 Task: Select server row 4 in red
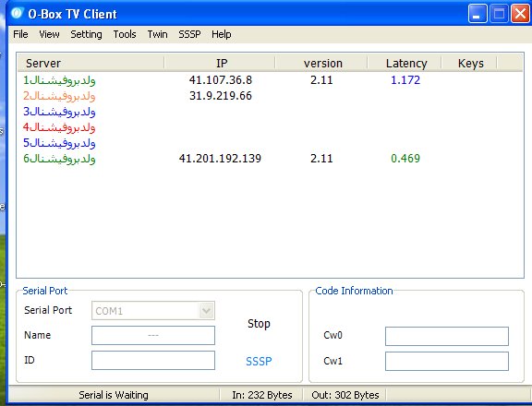click(x=59, y=127)
